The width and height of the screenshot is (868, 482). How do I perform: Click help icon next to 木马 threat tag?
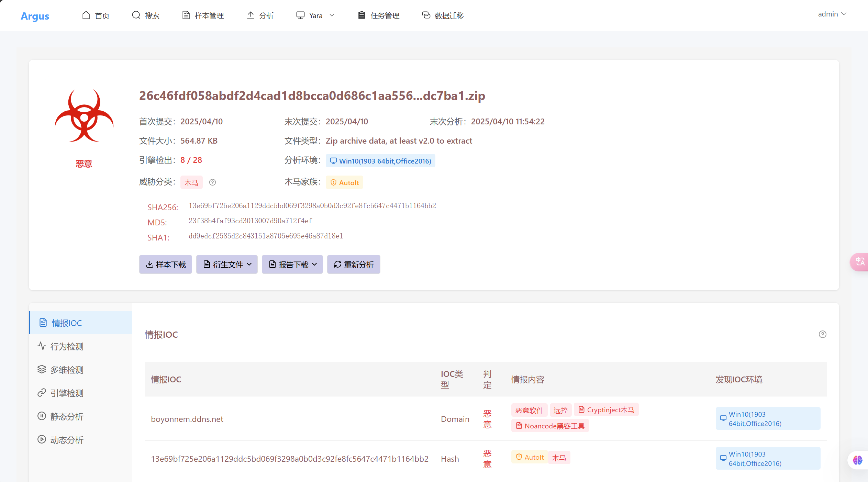pyautogui.click(x=212, y=182)
